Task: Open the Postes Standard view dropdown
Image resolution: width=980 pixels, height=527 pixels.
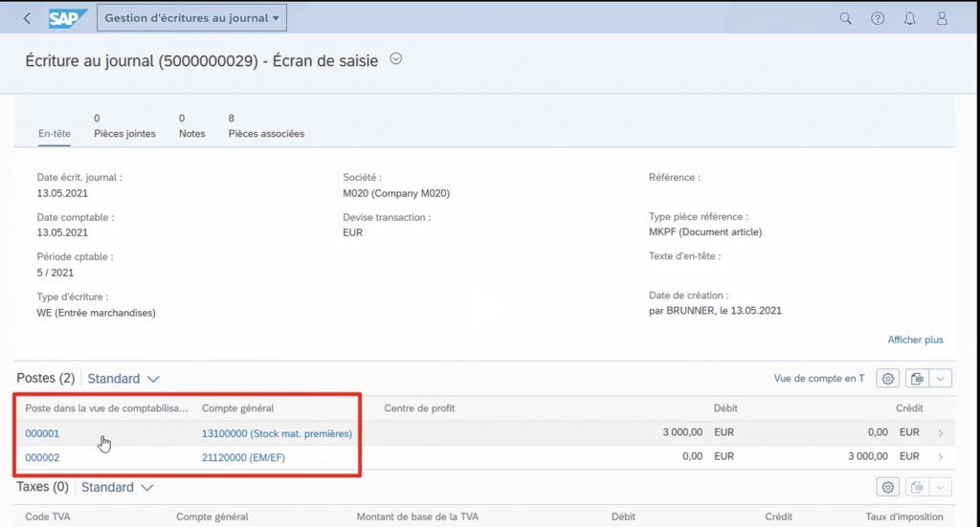Action: (x=123, y=379)
